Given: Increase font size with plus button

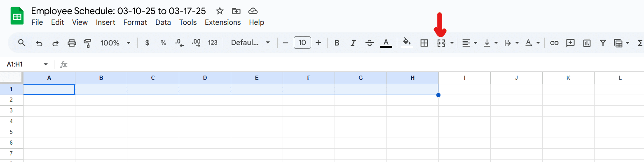Looking at the screenshot, I should tap(318, 43).
